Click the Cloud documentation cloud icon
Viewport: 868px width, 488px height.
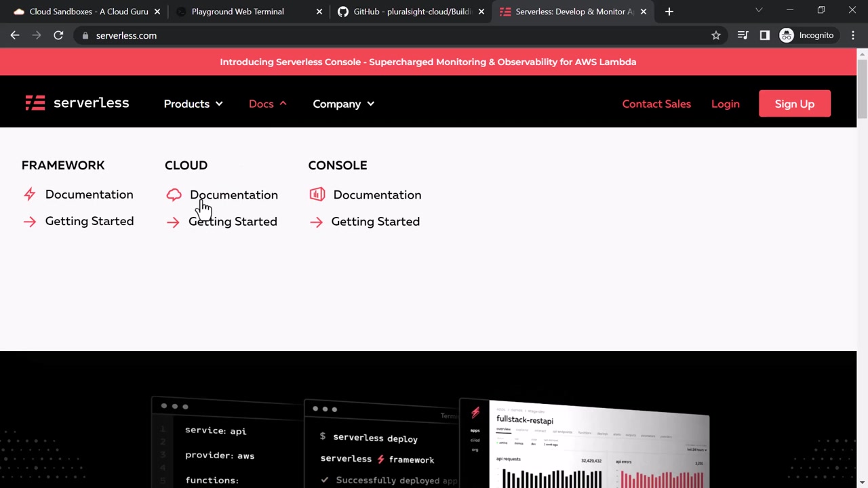click(x=174, y=195)
